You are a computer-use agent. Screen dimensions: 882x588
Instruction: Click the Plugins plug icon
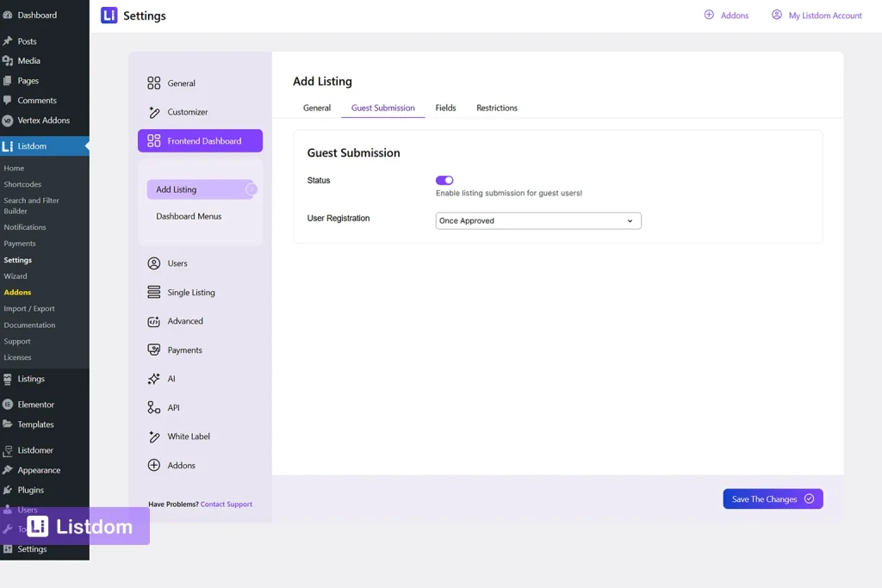coord(7,490)
